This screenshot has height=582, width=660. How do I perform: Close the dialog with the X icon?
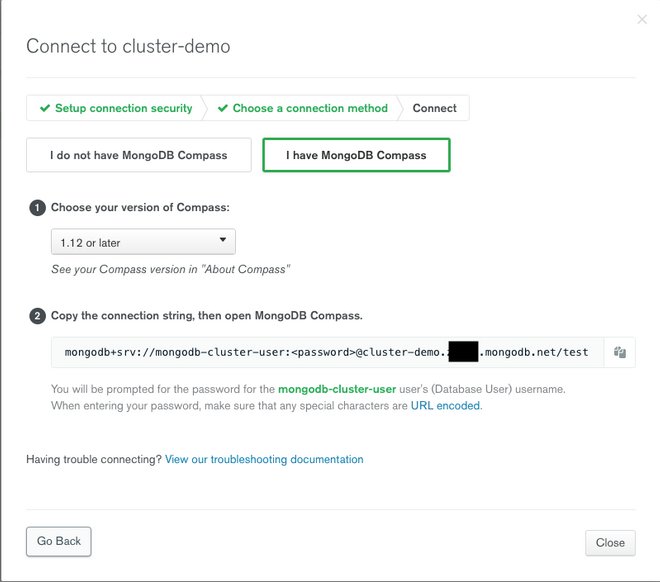642,19
